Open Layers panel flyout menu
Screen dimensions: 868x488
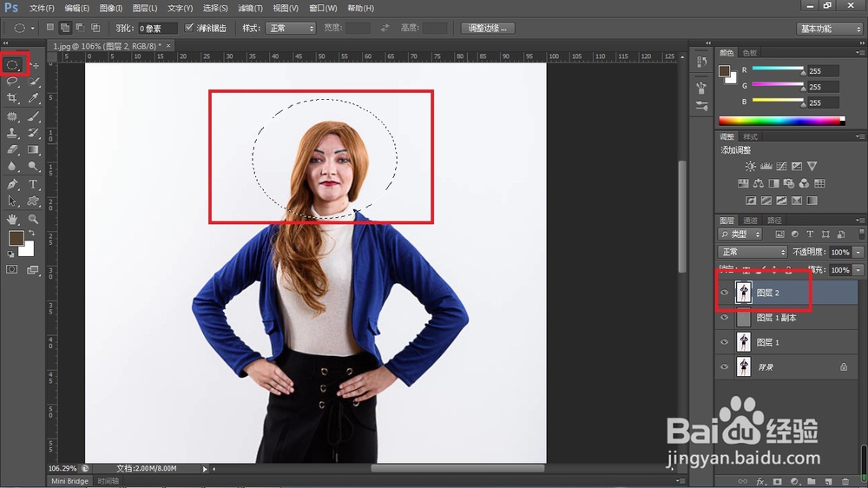pyautogui.click(x=859, y=220)
